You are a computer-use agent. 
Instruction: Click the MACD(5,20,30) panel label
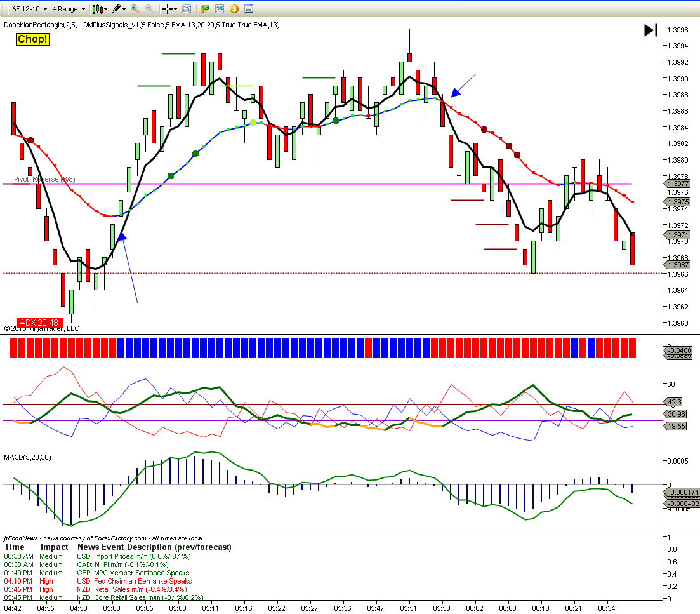(27, 457)
